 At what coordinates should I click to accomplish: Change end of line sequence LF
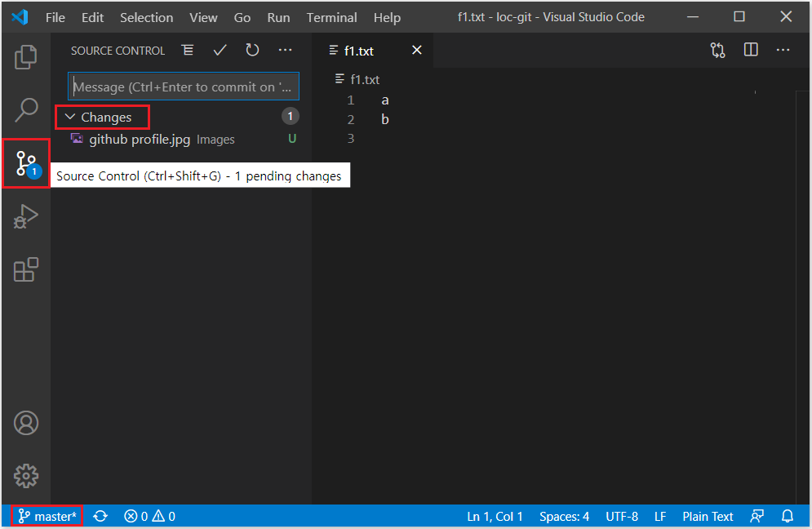point(659,516)
